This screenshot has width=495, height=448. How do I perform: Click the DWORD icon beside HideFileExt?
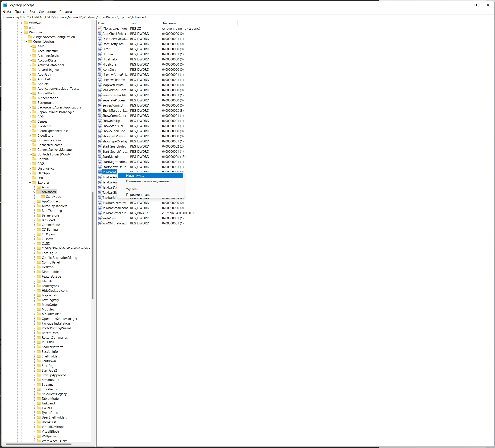[100, 59]
